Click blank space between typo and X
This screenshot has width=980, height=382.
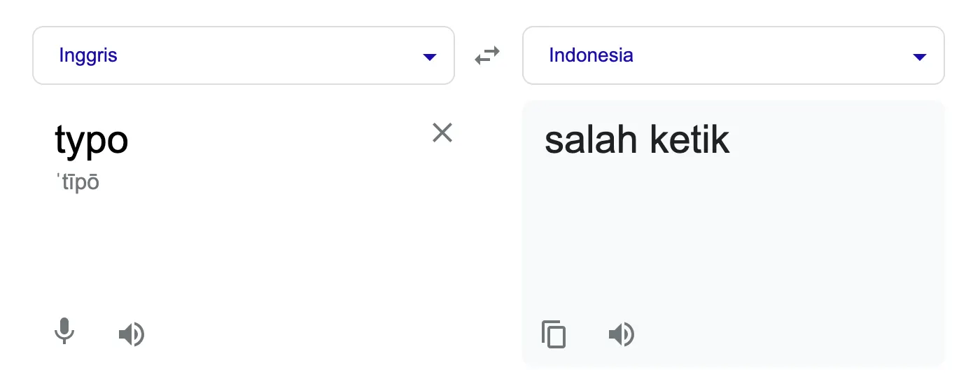click(280, 140)
